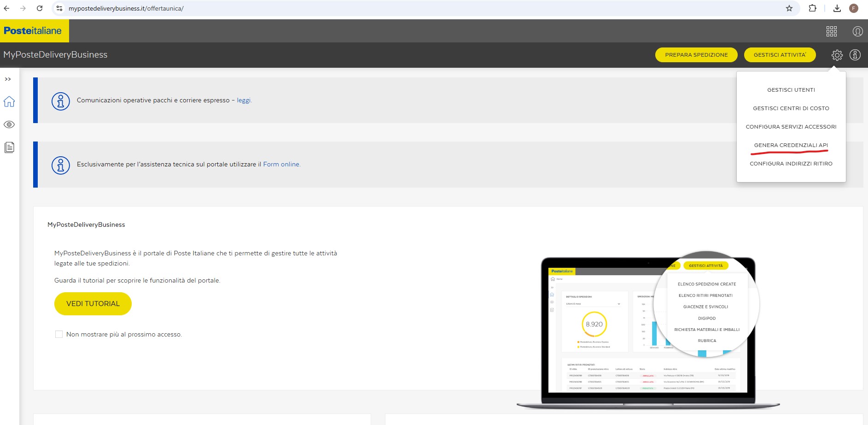
Task: Click the 'MyPosteDeliveryBusiness' card heading text
Action: tap(86, 225)
